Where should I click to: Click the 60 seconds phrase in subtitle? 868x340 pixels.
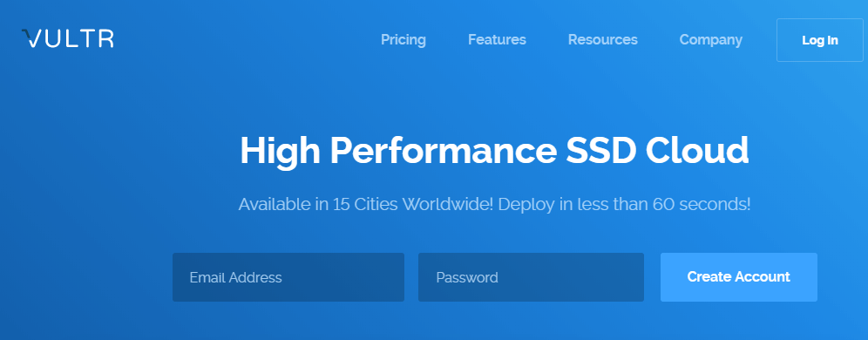[702, 204]
